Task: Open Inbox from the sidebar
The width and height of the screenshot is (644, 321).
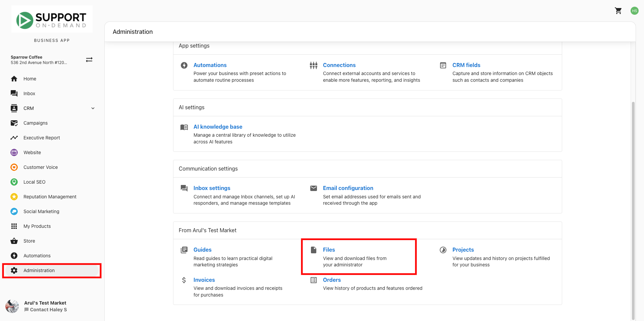Action: point(29,93)
